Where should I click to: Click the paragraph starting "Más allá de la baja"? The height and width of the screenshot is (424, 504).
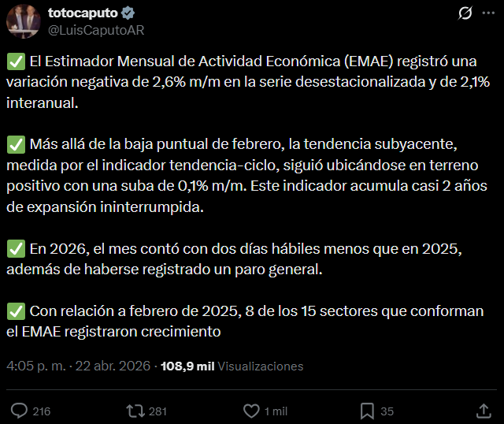[x=244, y=177]
